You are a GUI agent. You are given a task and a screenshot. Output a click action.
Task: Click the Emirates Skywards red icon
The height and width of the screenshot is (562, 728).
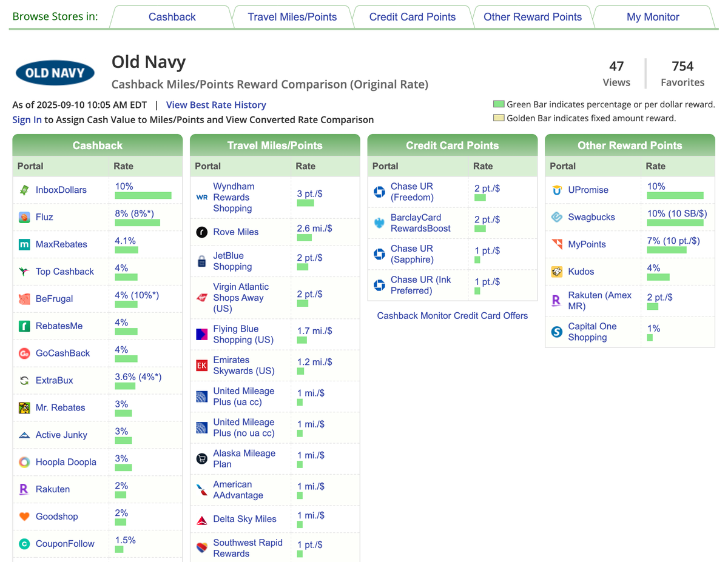pos(202,366)
